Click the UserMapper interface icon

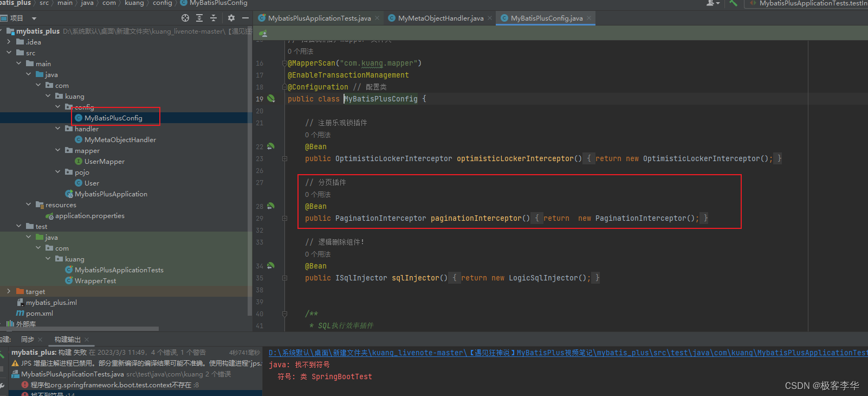click(79, 161)
